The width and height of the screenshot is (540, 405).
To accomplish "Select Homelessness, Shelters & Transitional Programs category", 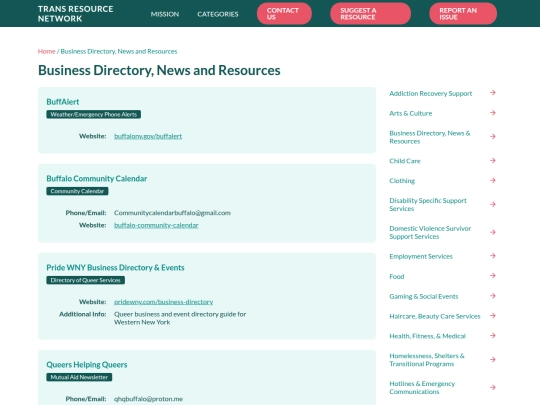I will [x=427, y=360].
